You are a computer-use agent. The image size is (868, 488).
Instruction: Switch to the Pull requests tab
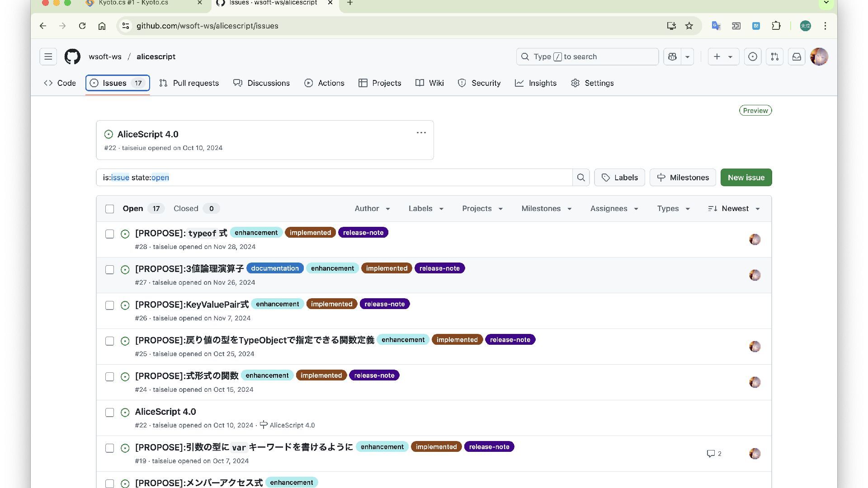coord(189,83)
